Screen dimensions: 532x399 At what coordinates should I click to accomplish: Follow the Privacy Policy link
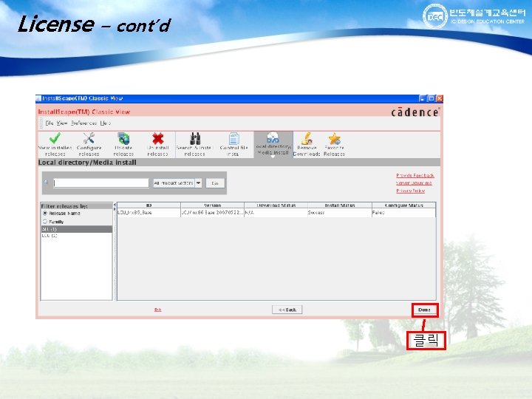pyautogui.click(x=411, y=191)
